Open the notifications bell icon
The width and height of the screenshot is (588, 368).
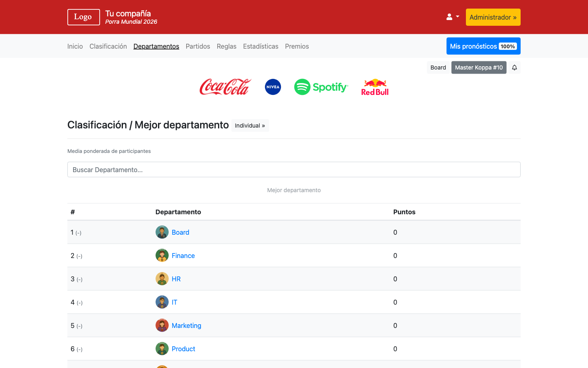(x=514, y=67)
